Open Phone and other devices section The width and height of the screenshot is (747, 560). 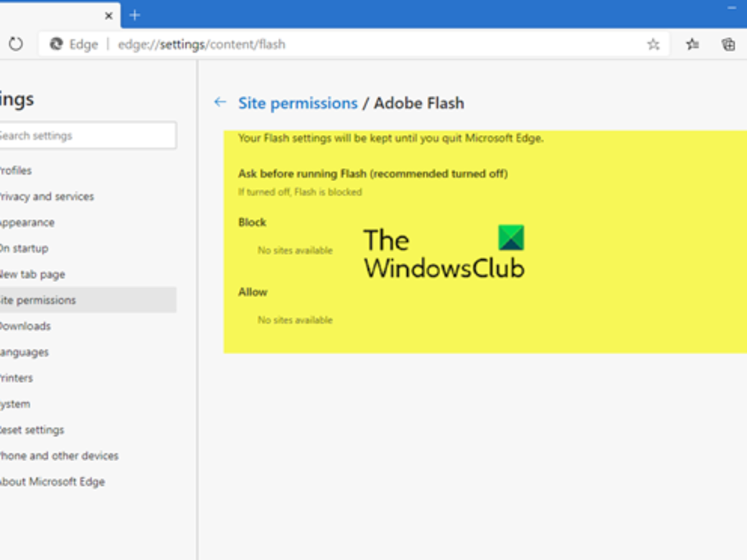pos(59,455)
